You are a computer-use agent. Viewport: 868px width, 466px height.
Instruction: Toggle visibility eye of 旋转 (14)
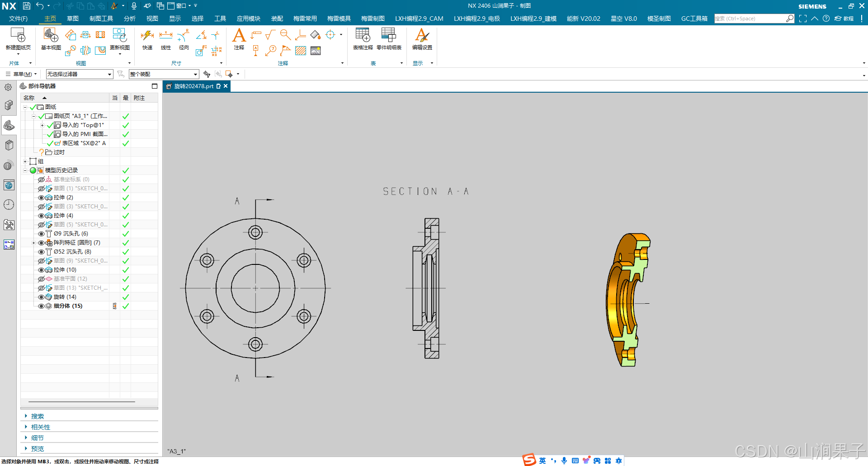(41, 297)
